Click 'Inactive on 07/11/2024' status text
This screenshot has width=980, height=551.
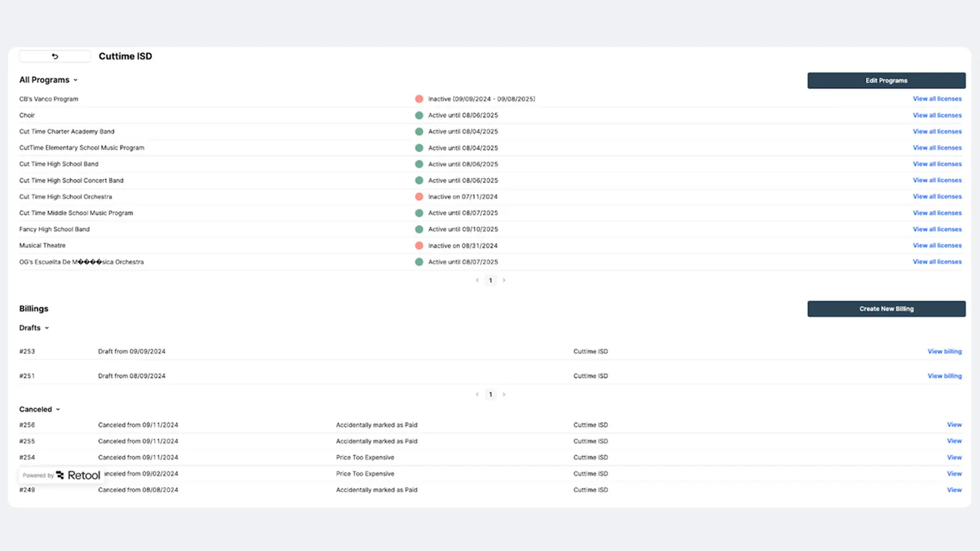tap(463, 197)
